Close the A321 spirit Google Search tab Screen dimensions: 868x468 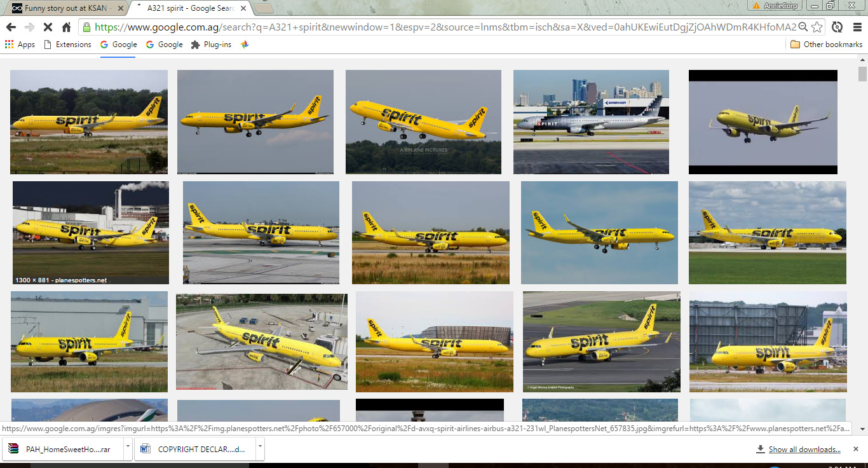243,8
